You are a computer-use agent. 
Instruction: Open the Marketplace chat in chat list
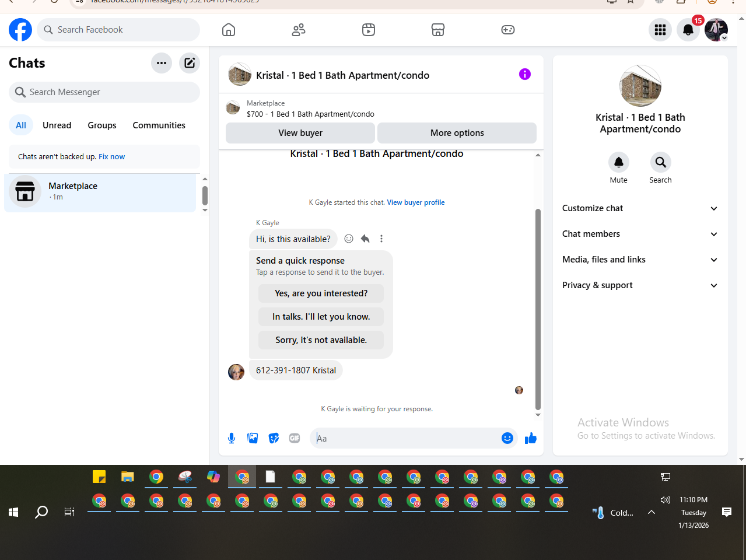click(100, 192)
